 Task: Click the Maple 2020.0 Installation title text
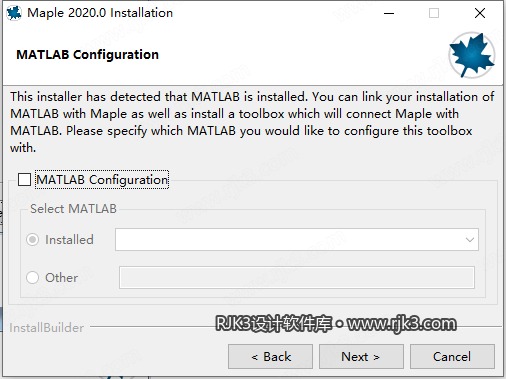tap(100, 13)
